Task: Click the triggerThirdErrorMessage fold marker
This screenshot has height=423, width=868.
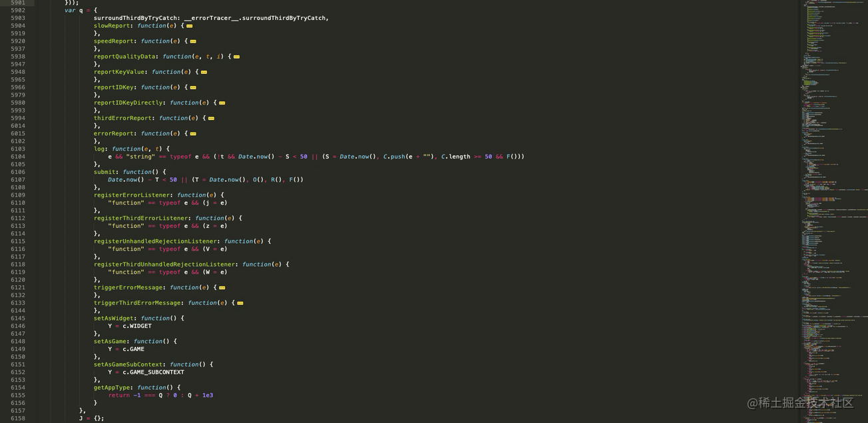Action: click(x=240, y=303)
